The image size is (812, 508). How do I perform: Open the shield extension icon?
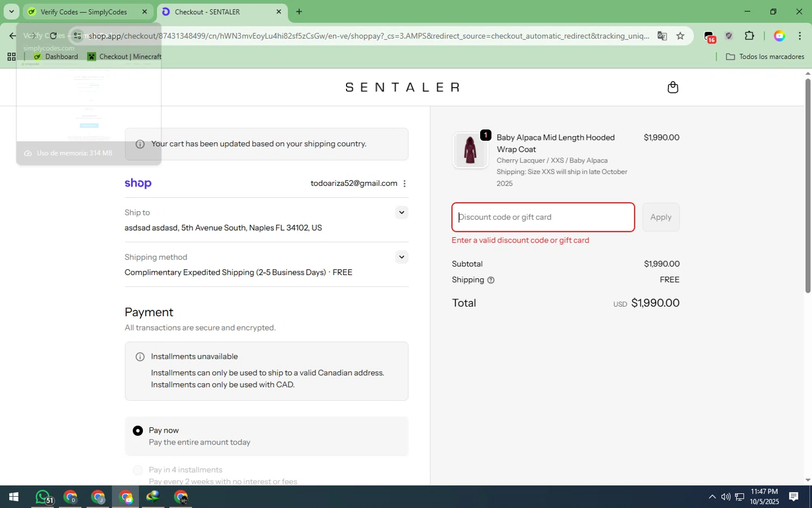[x=729, y=36]
